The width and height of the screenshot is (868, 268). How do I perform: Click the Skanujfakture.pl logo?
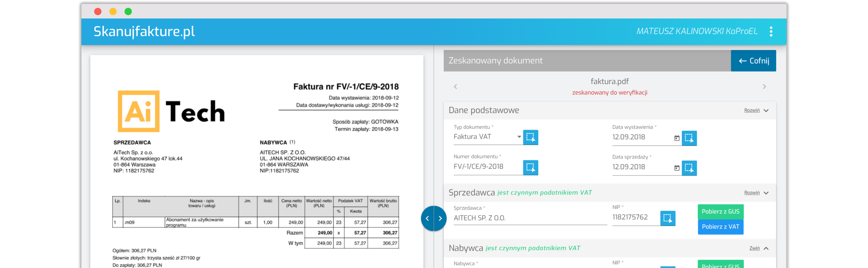tap(144, 31)
